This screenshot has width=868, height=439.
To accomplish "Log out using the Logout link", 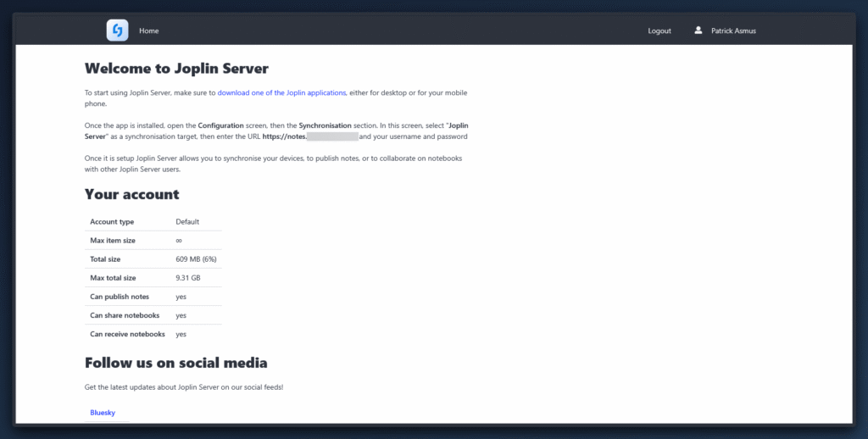I will [659, 31].
